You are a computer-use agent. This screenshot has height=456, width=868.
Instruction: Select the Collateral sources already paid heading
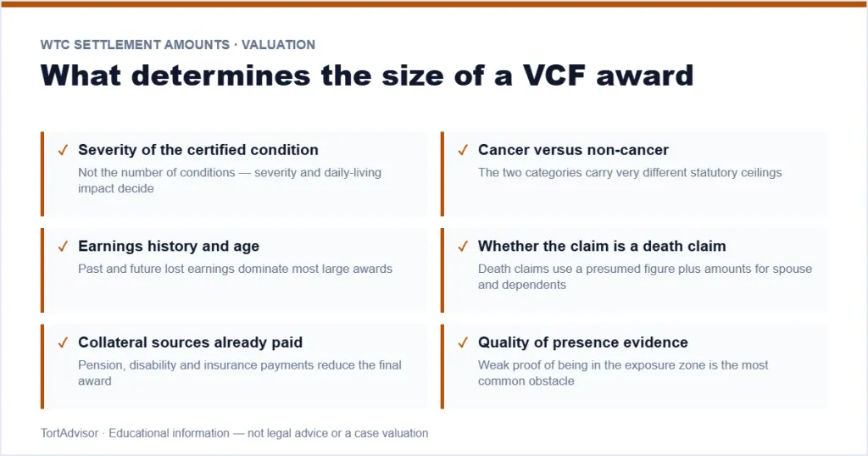191,342
